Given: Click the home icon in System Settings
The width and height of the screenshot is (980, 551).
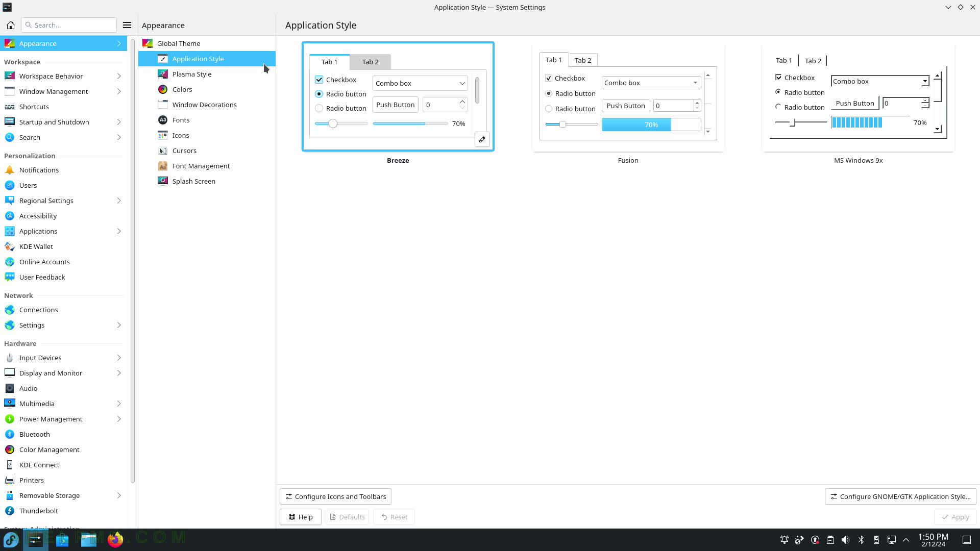Looking at the screenshot, I should [x=10, y=25].
